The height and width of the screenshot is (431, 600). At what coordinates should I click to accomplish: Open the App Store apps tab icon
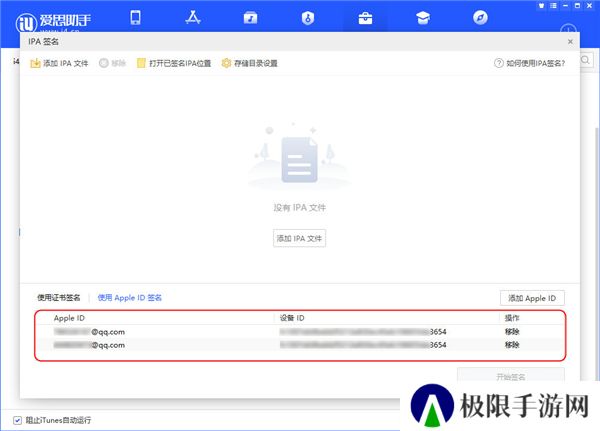point(193,18)
